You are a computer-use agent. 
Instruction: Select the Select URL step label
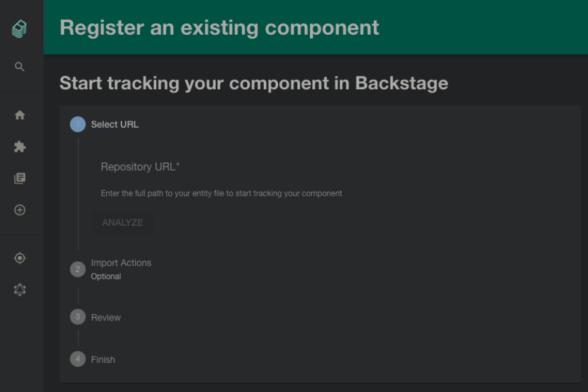pos(114,124)
